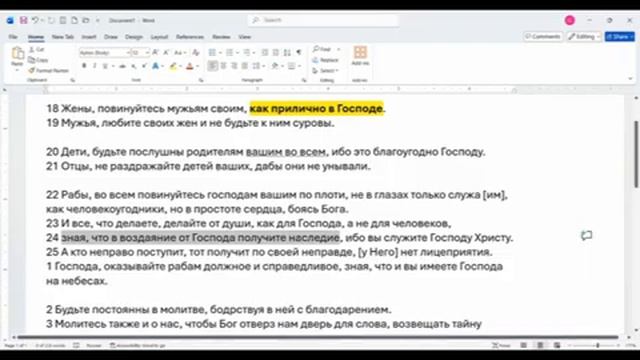
Task: Switch to Read Mode in status bar
Action: coord(524,346)
